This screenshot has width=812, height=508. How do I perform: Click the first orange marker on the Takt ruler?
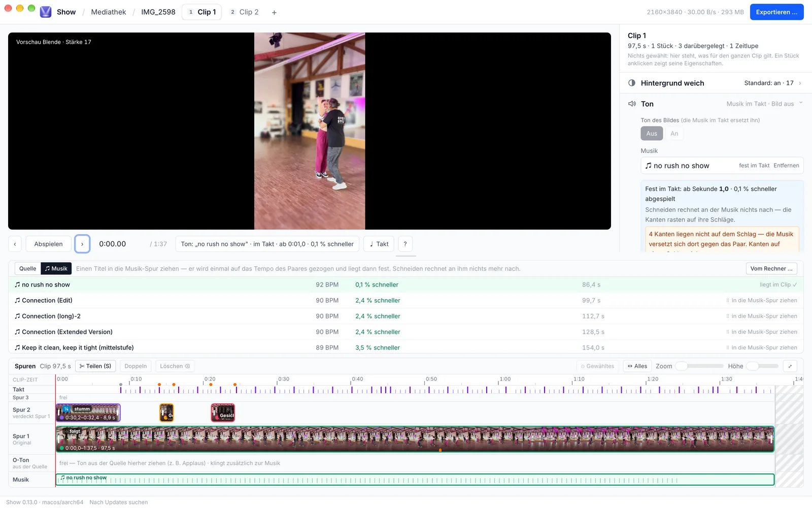[x=159, y=385]
